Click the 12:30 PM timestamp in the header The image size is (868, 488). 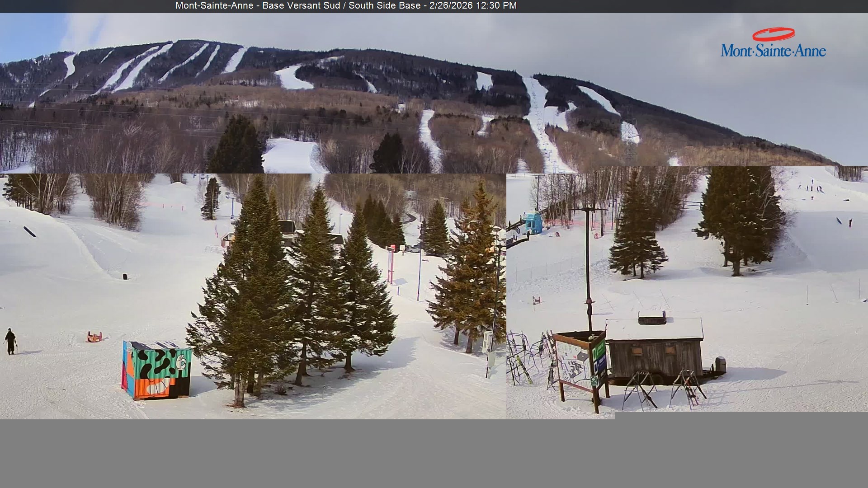pyautogui.click(x=495, y=6)
